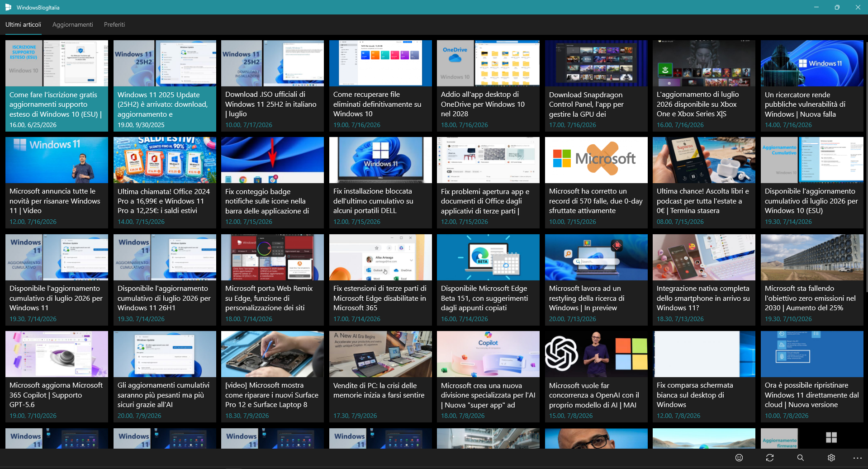Open the Fix conteggio badge notifiche article
The image size is (868, 469).
coord(272,183)
